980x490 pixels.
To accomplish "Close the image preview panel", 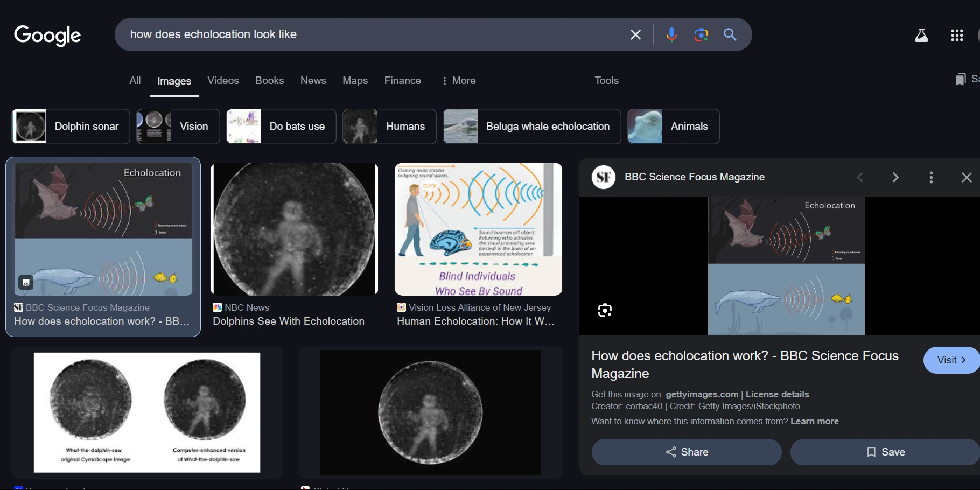I will 967,177.
